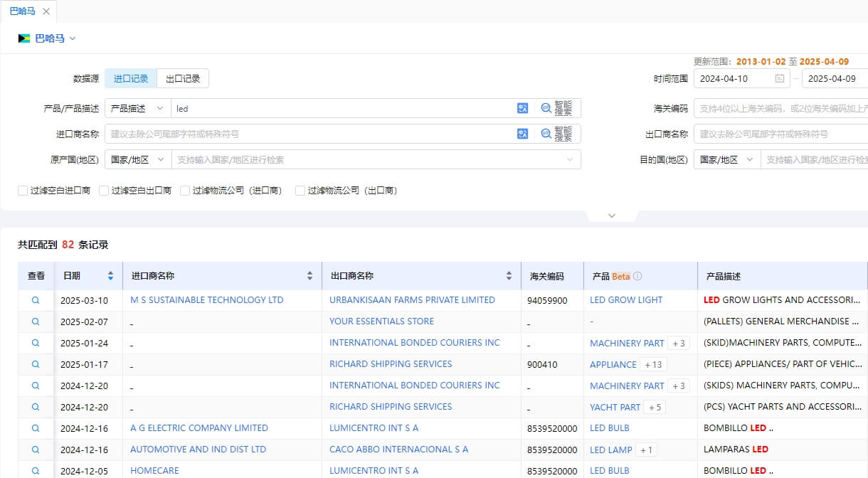Screen dimensions: 868x478
Task: Click the 出口商名称 input field
Action: 781,134
